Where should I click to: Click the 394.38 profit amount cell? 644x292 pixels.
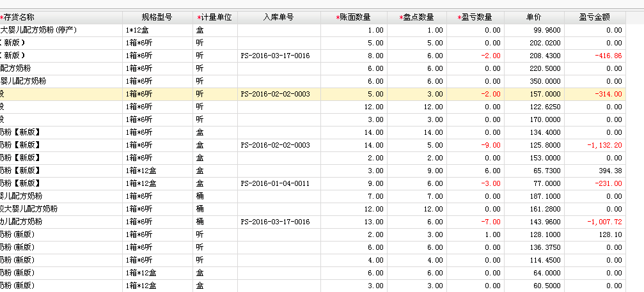pos(595,171)
